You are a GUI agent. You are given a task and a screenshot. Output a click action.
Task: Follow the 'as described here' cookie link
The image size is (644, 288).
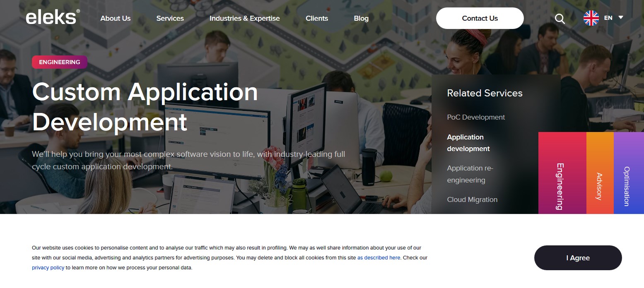click(379, 258)
